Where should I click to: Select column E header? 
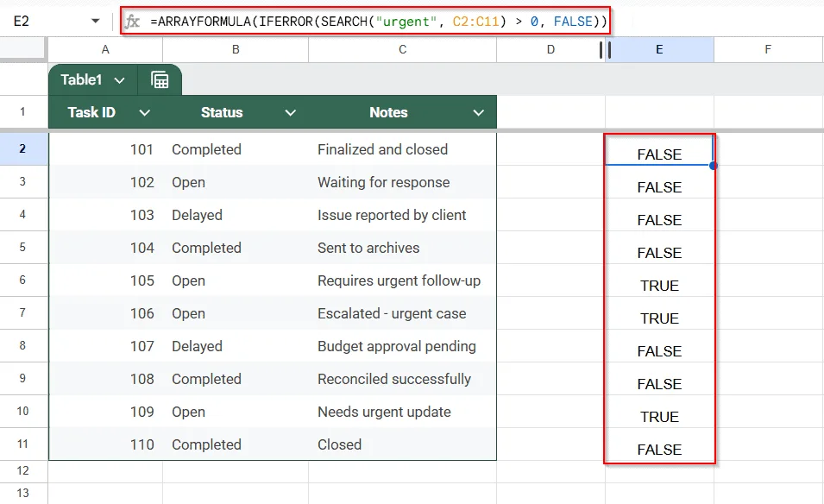pyautogui.click(x=659, y=49)
